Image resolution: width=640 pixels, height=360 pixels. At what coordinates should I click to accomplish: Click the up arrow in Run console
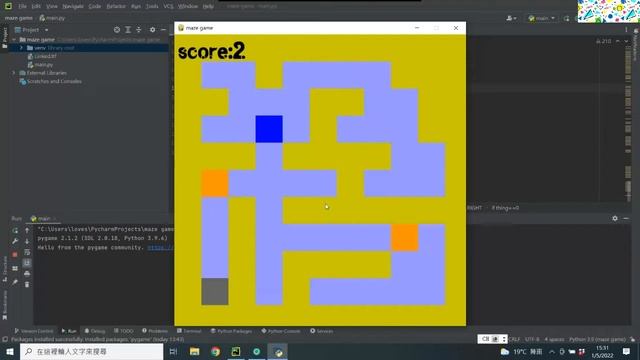point(27,231)
